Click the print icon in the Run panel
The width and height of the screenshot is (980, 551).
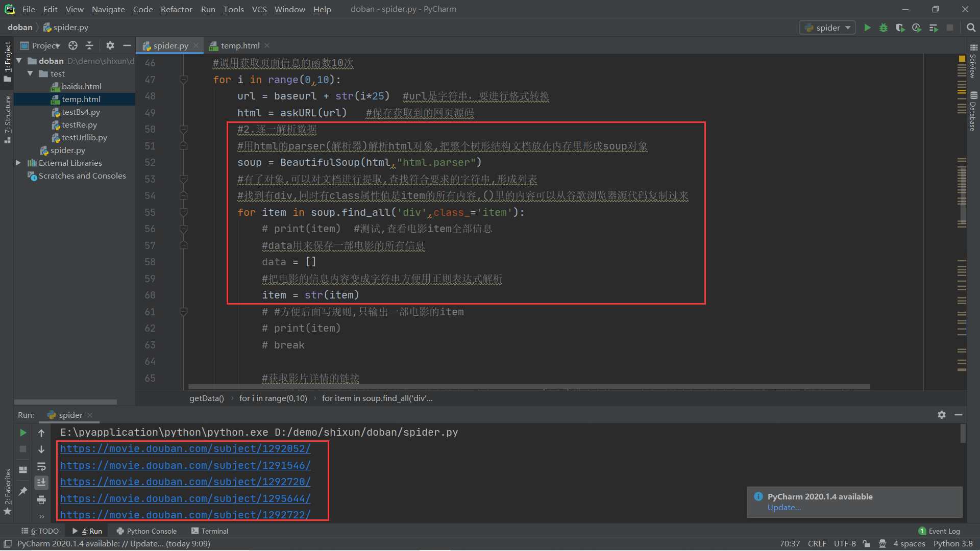[41, 499]
